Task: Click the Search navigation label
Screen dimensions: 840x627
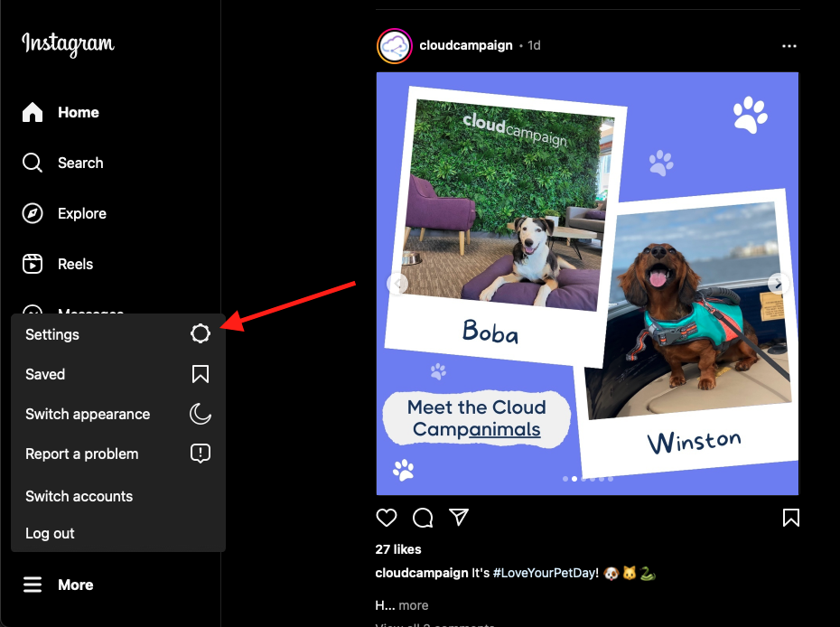Action: tap(80, 163)
